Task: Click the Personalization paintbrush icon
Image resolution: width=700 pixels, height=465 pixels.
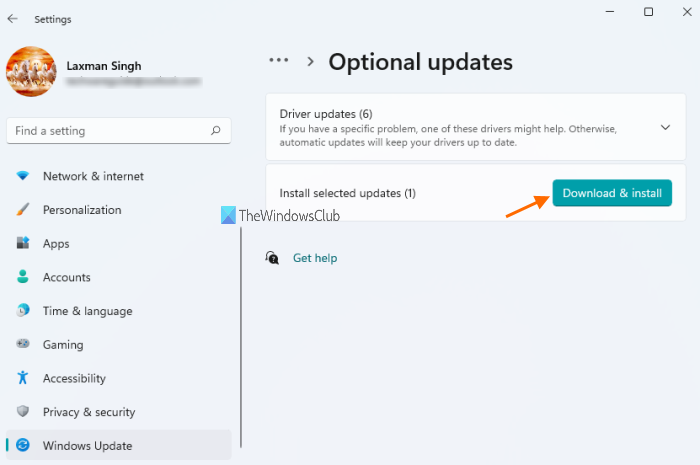Action: coord(22,210)
